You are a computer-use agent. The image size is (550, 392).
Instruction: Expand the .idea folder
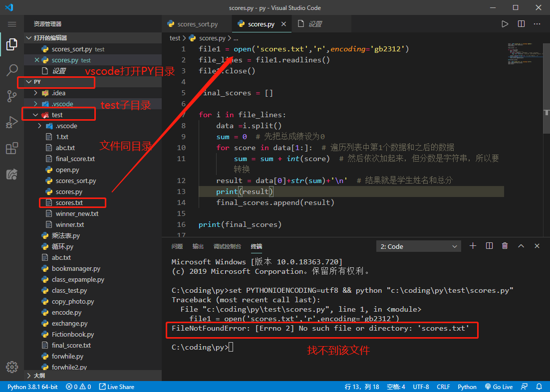35,93
